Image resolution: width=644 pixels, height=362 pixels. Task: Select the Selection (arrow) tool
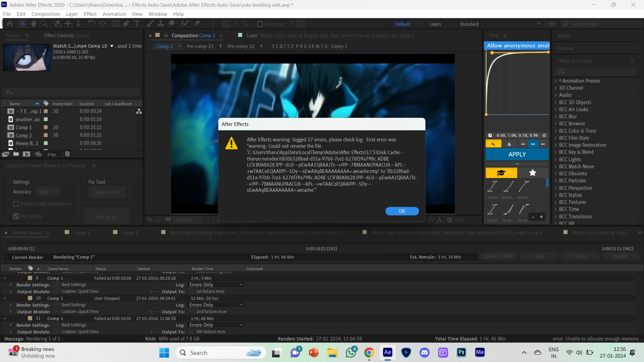click(x=23, y=24)
